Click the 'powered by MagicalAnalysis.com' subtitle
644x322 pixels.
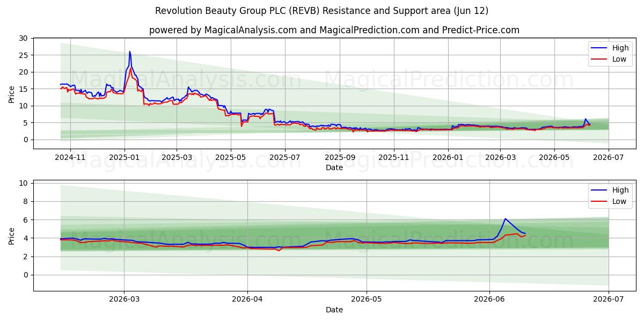[x=334, y=30]
